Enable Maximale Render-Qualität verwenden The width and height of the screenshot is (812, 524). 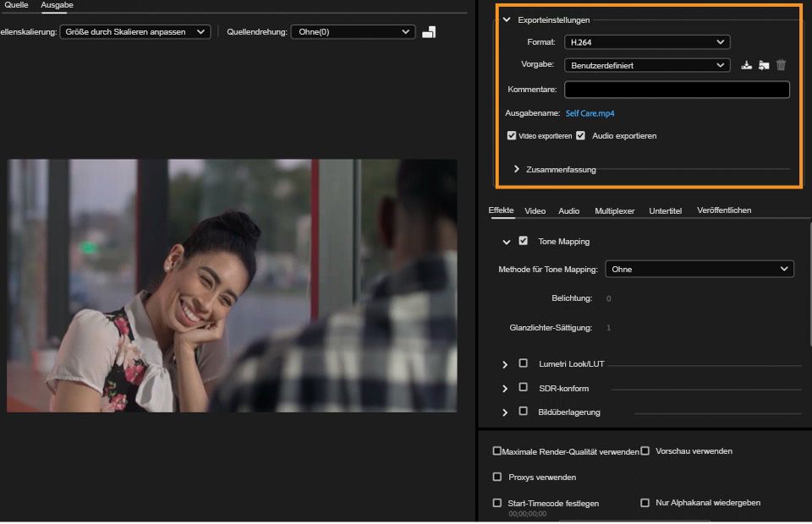point(497,451)
